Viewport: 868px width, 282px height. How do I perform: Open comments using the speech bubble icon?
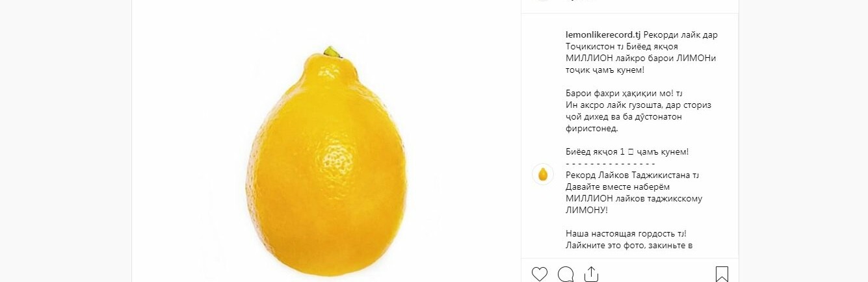(566, 274)
